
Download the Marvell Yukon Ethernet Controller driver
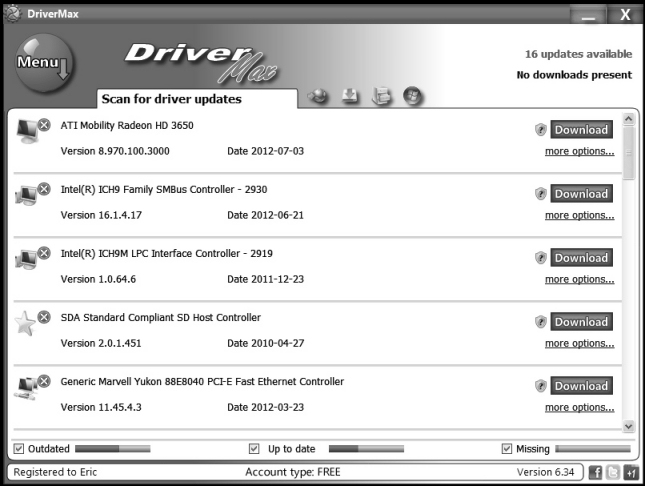pos(581,386)
